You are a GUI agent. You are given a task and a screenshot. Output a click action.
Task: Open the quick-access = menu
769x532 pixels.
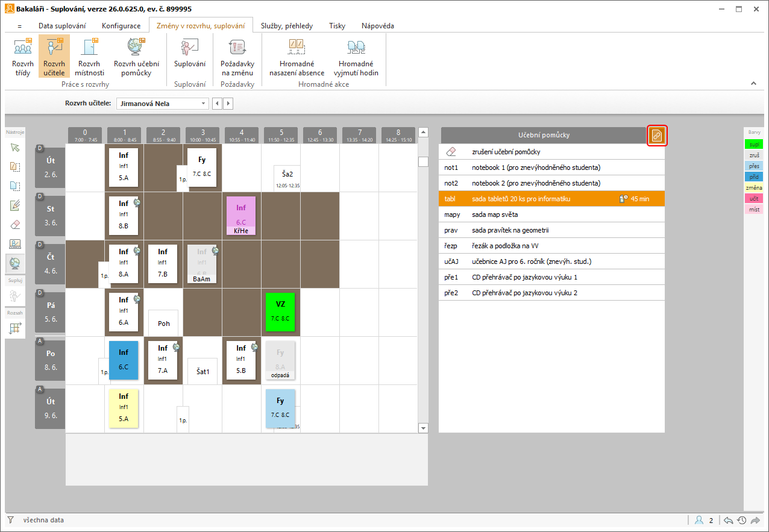pyautogui.click(x=19, y=26)
